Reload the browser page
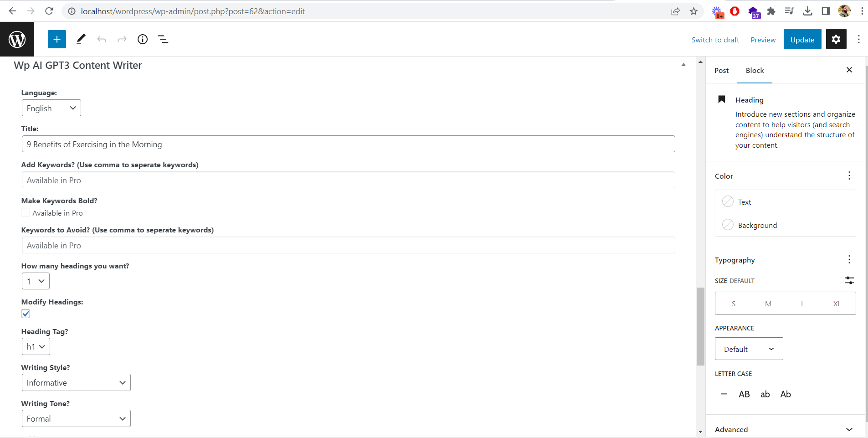This screenshot has height=438, width=868. [x=49, y=11]
